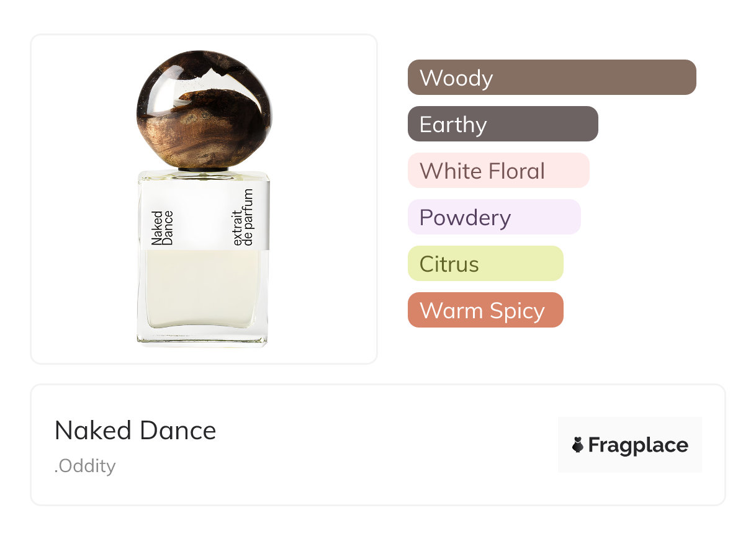Click the Fragplace wordmark text
The width and height of the screenshot is (756, 536).
click(x=638, y=445)
